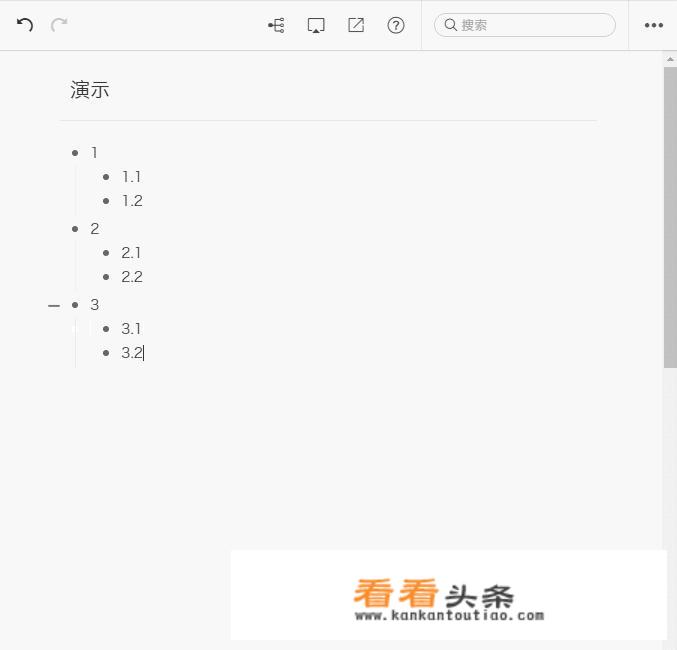Start presentation mode
This screenshot has height=650, width=677.
pyautogui.click(x=316, y=25)
